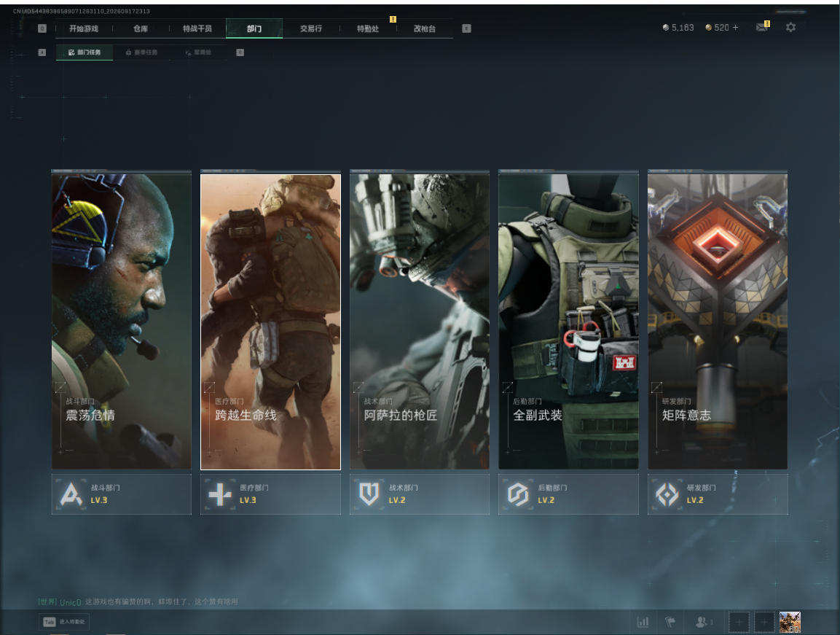
Task: Click the E key hint right of tabs
Action: pyautogui.click(x=466, y=28)
